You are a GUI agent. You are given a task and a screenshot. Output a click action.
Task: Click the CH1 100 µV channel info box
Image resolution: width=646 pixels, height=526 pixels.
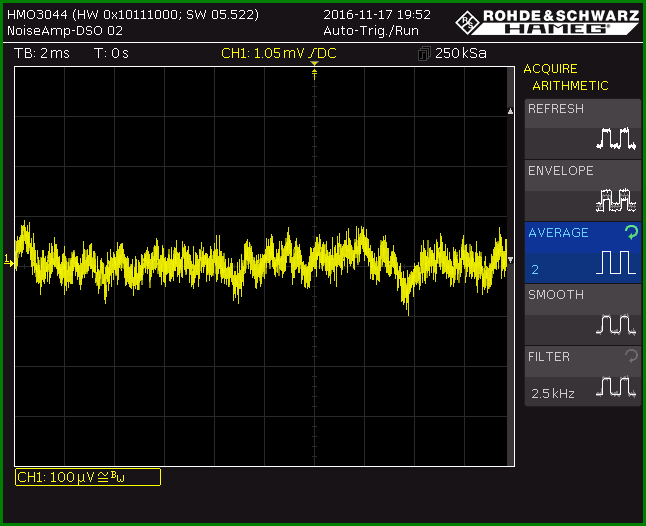click(x=88, y=477)
